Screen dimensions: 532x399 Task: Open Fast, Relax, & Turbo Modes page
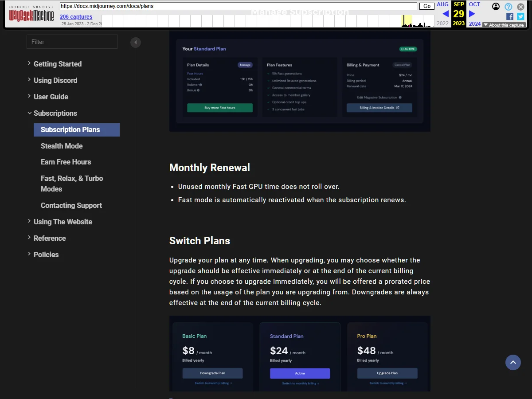click(x=71, y=184)
